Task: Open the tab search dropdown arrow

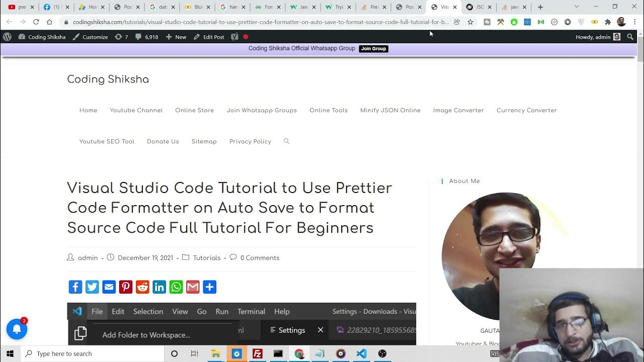Action: click(577, 7)
